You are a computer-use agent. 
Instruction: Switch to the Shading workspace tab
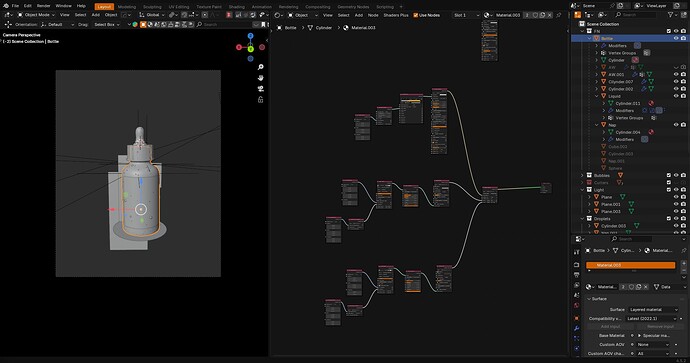coord(236,7)
